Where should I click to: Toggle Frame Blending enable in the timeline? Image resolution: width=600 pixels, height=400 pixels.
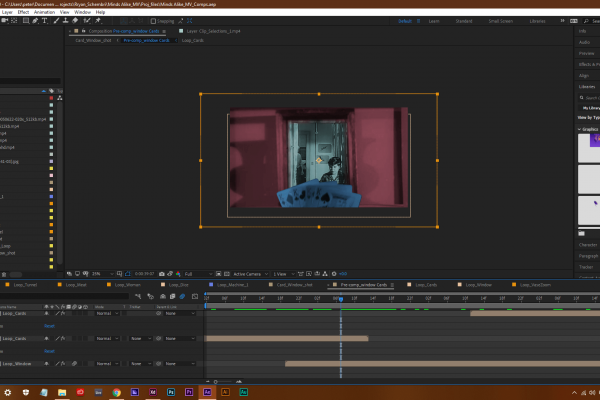[173, 297]
